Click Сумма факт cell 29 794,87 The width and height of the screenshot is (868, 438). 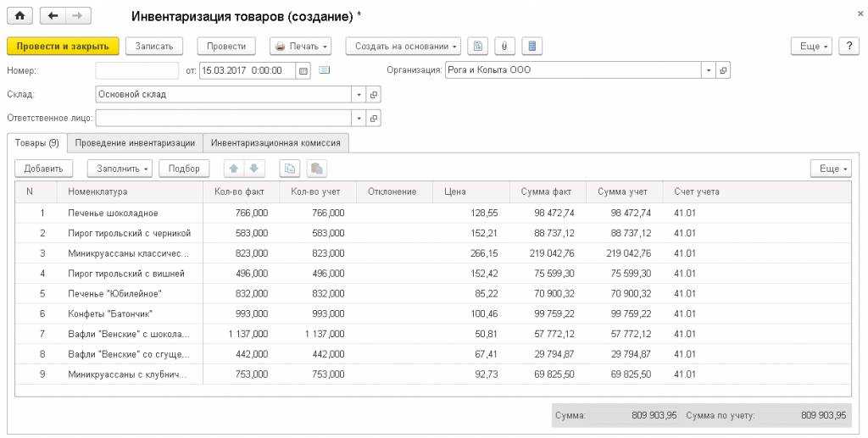coord(548,354)
